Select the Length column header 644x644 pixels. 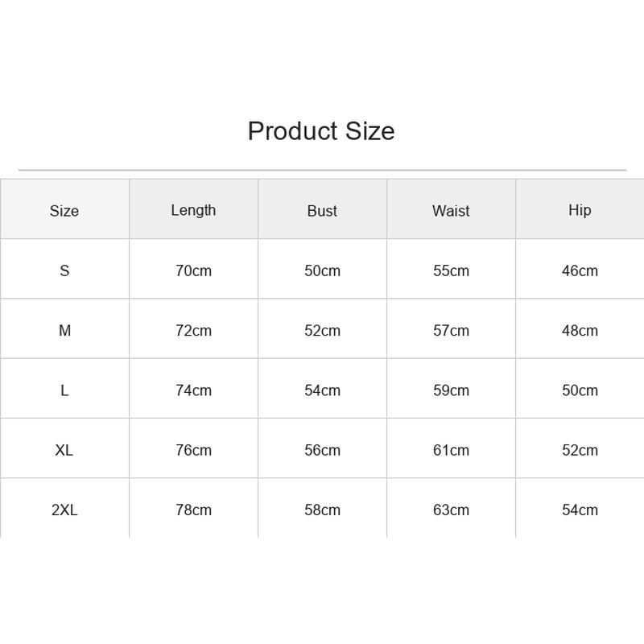[193, 210]
